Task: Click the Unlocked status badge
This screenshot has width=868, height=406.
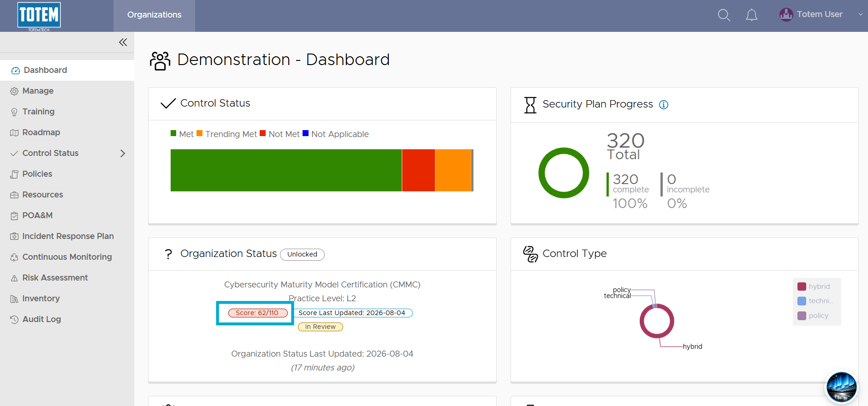Action: pyautogui.click(x=302, y=254)
